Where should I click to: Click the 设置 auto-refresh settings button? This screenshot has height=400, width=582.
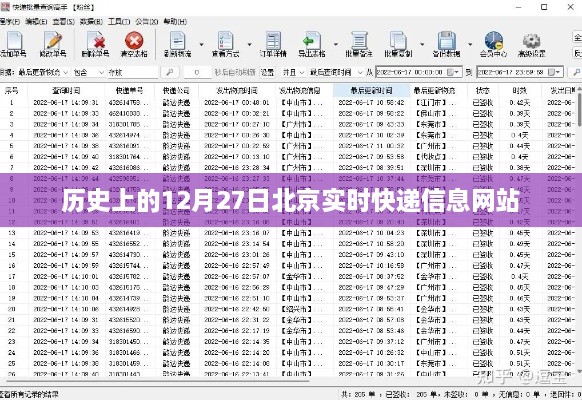pyautogui.click(x=267, y=72)
